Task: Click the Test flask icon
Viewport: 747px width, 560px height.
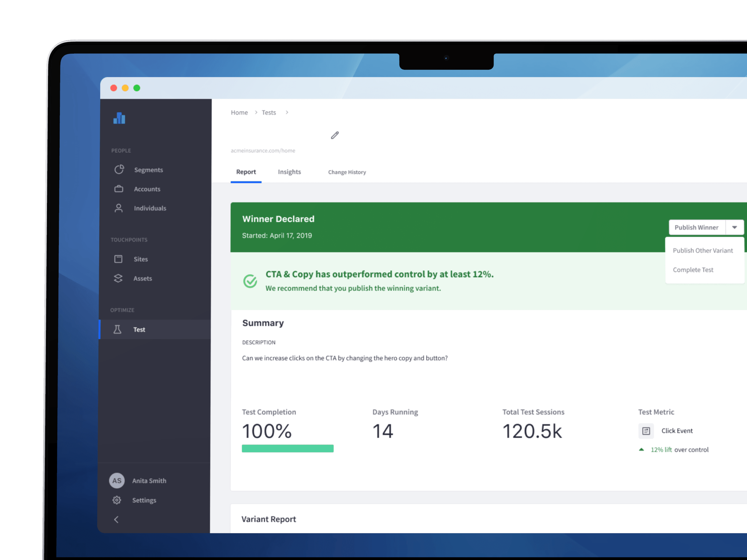Action: (x=117, y=329)
